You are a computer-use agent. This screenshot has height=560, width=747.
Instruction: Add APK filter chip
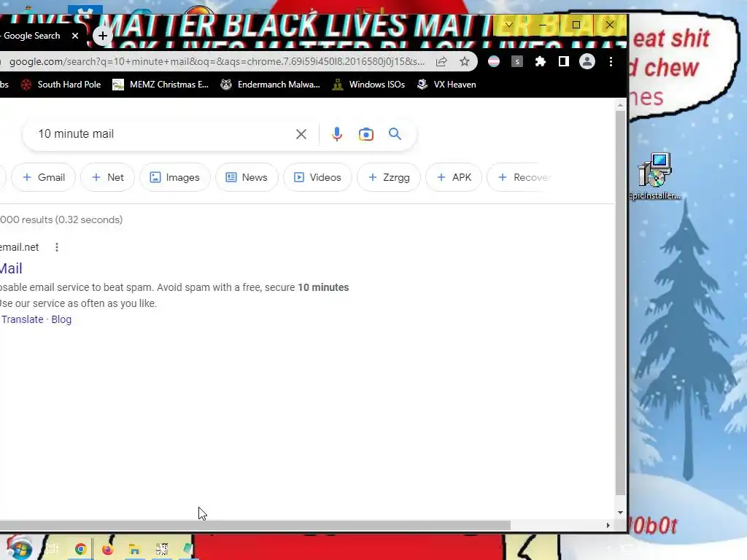(454, 177)
